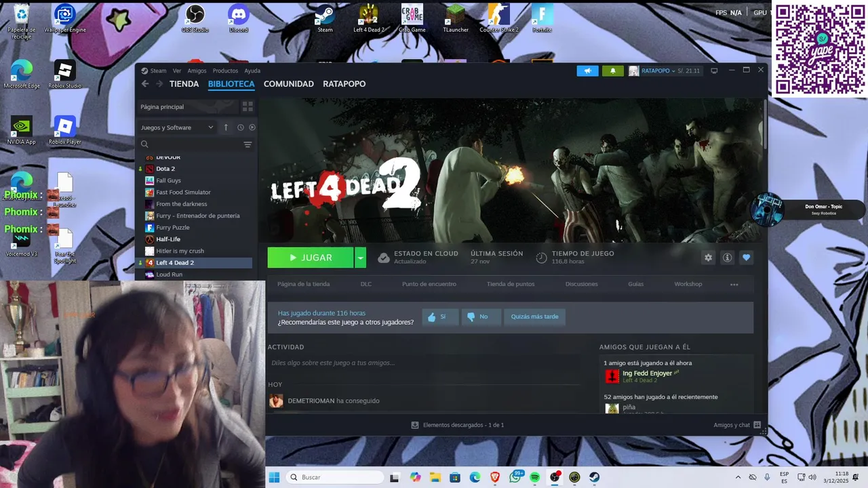
Task: Switch to Big Picture mode icon
Action: click(x=714, y=70)
